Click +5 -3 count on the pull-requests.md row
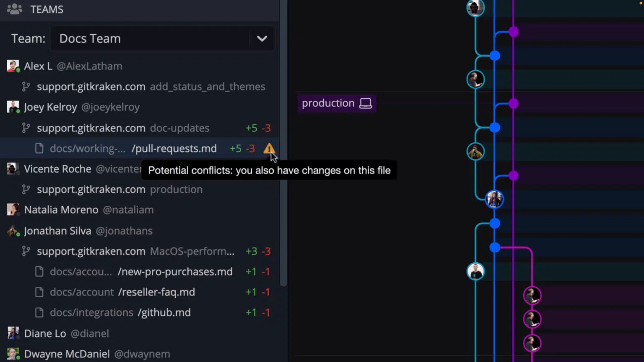The width and height of the screenshot is (644, 362). (x=242, y=148)
